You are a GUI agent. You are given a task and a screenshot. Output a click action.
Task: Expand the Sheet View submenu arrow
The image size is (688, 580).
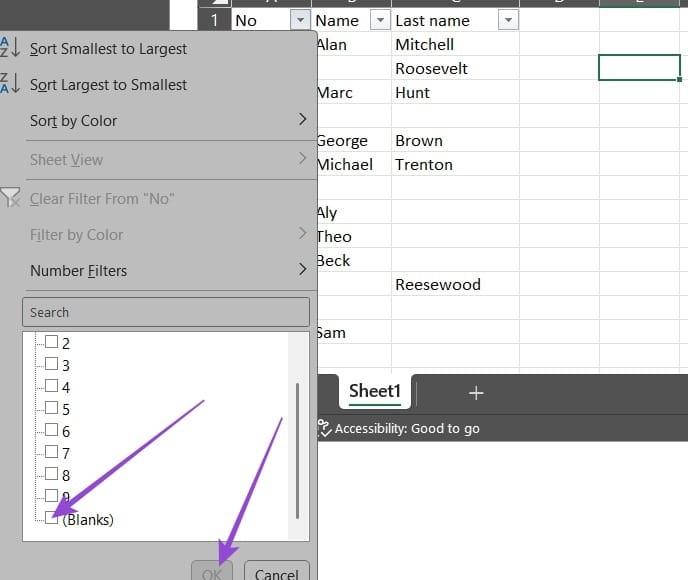coord(302,158)
